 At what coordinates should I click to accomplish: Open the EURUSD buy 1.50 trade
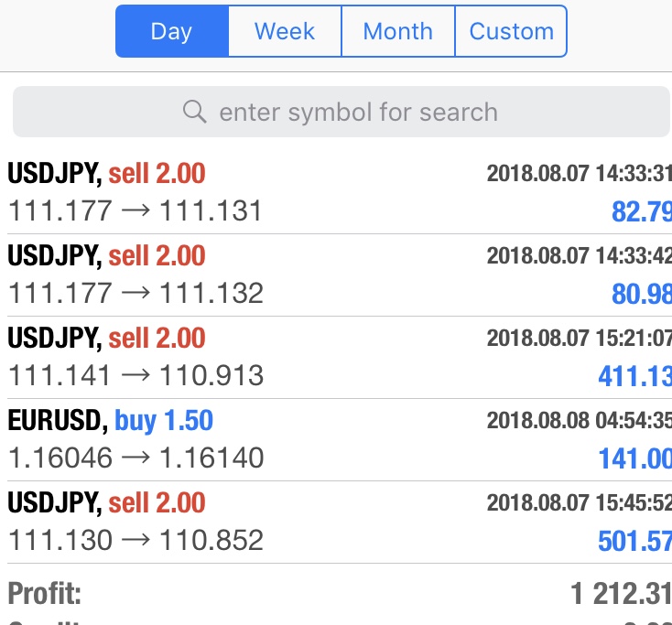tap(336, 439)
